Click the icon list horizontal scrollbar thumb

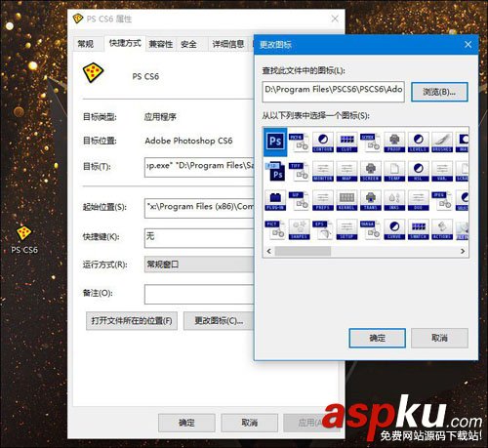303,251
